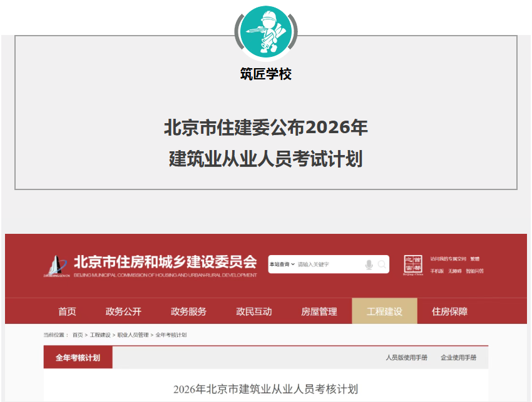Select the 政民互动 menu item

(x=253, y=311)
